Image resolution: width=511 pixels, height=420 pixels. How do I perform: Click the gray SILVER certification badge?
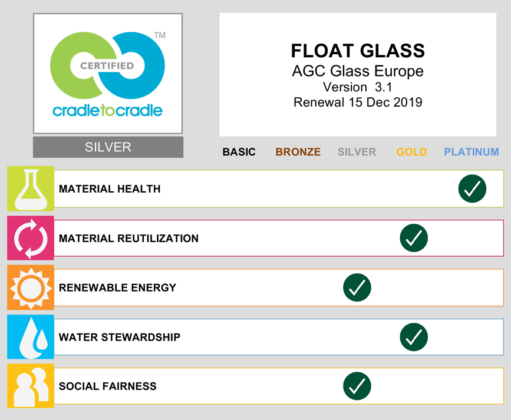coord(108,147)
